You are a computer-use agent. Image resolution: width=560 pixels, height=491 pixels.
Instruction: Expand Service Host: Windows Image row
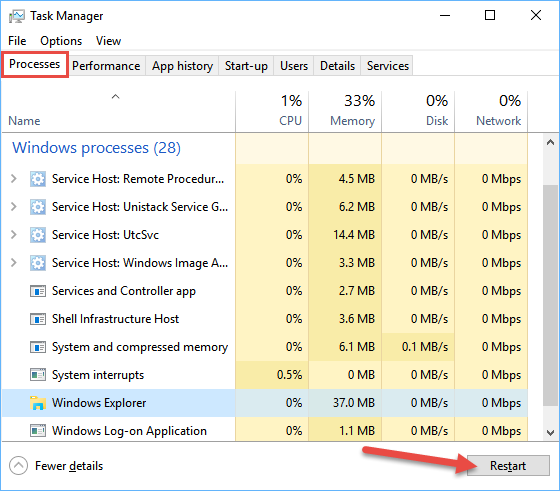[x=14, y=262]
